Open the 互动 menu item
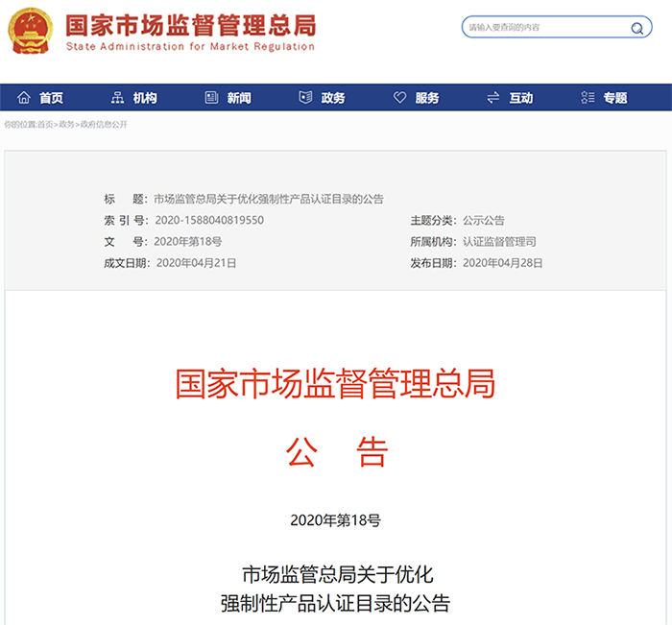This screenshot has width=672, height=625. pyautogui.click(x=521, y=98)
